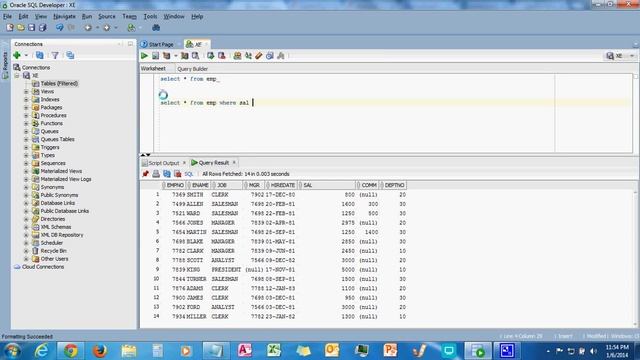Image resolution: width=640 pixels, height=360 pixels.
Task: Click the Autotrace icon
Action: click(x=184, y=56)
